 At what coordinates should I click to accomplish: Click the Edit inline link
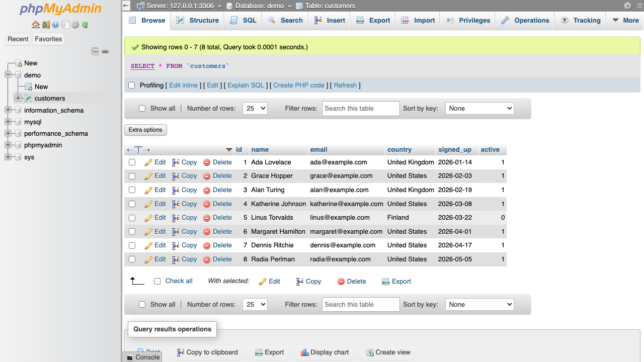(184, 85)
